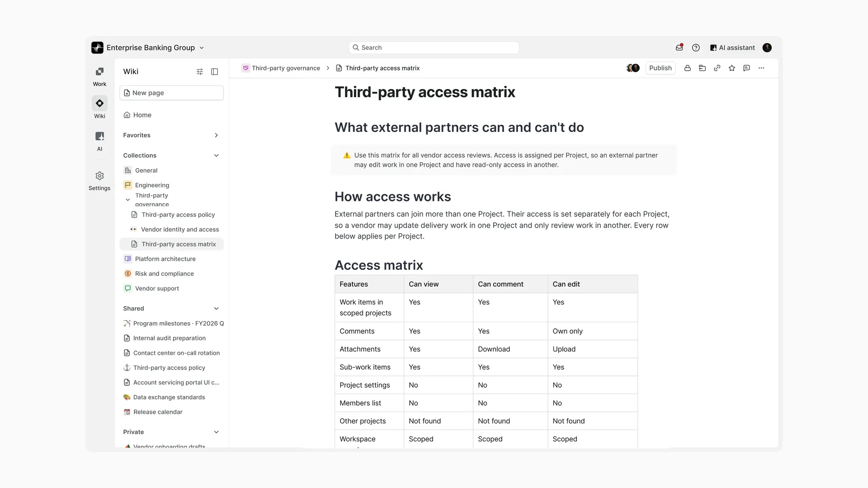Open Vendor support collection
868x488 pixels.
tap(171, 288)
